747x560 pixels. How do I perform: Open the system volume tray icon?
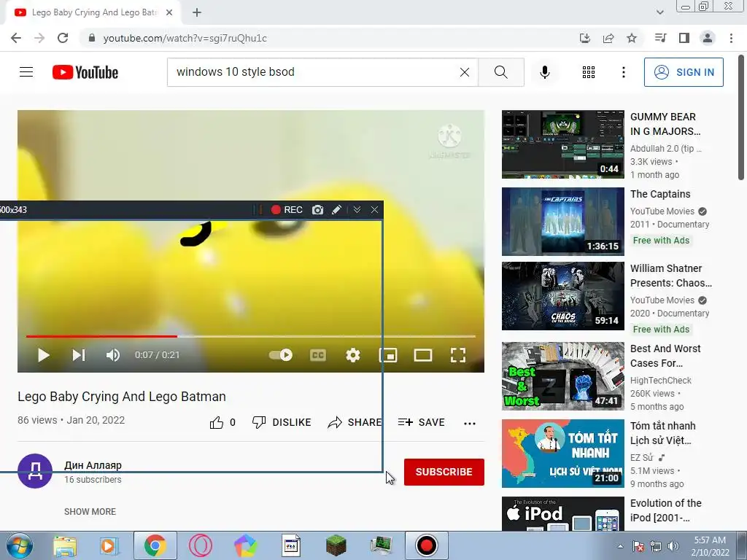[x=673, y=546]
